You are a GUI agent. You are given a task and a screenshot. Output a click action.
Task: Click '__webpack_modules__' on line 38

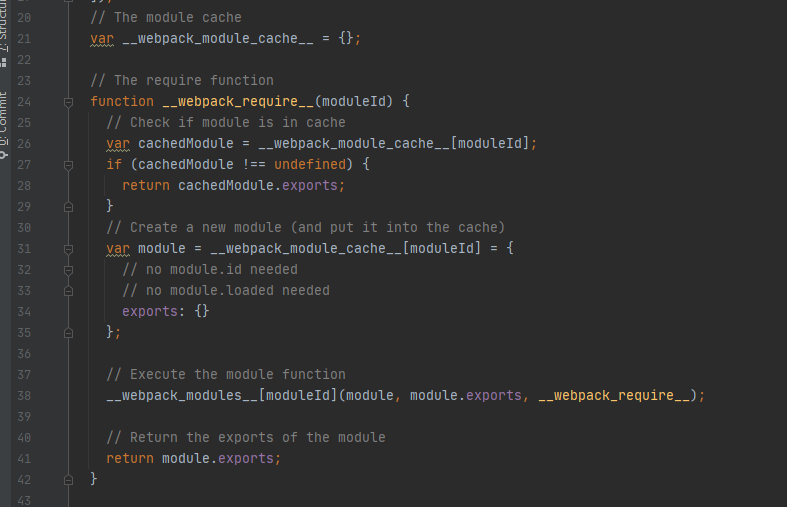(x=182, y=396)
